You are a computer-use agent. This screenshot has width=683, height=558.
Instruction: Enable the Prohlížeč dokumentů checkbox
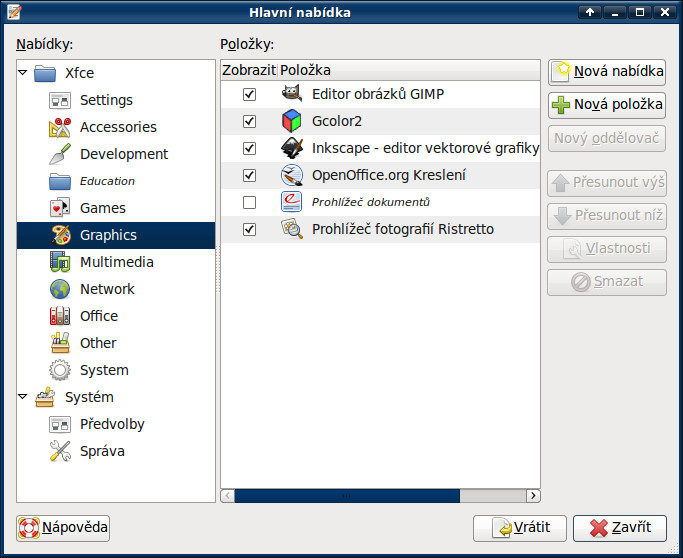pyautogui.click(x=249, y=202)
